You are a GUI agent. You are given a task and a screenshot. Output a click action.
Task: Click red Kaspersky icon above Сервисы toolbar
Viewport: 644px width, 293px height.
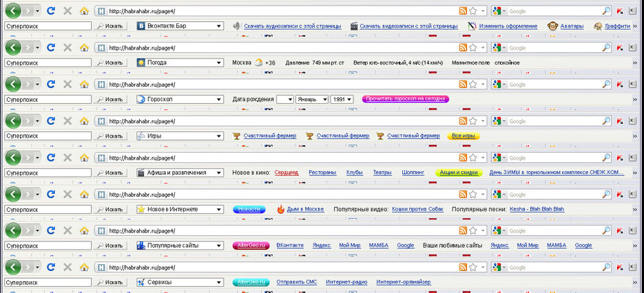tap(620, 268)
